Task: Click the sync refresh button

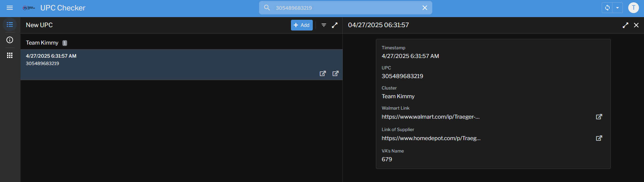Action: pos(607,8)
